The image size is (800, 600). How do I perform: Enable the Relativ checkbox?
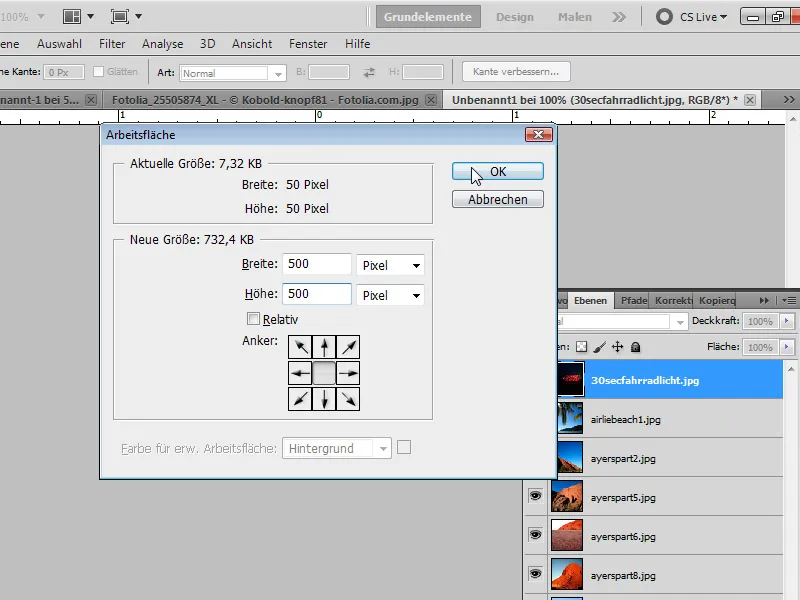[x=253, y=319]
